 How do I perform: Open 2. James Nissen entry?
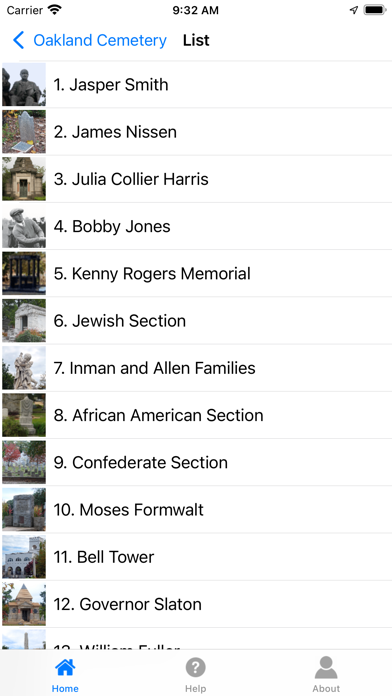196,132
